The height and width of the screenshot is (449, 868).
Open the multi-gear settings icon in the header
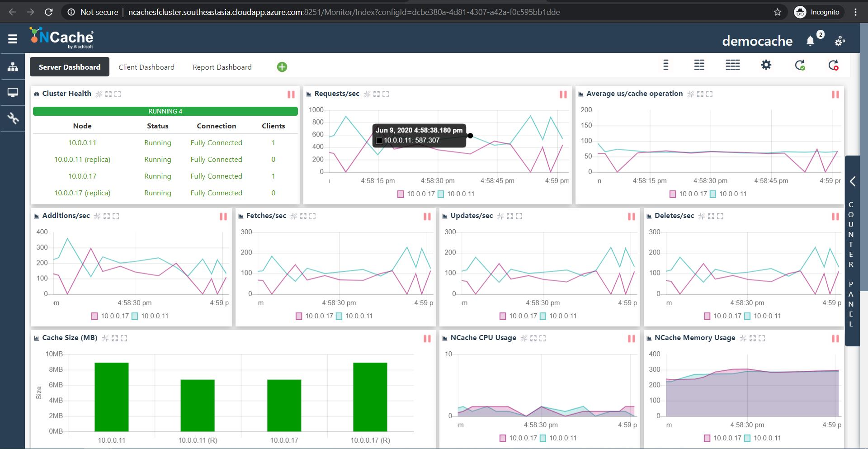(840, 41)
